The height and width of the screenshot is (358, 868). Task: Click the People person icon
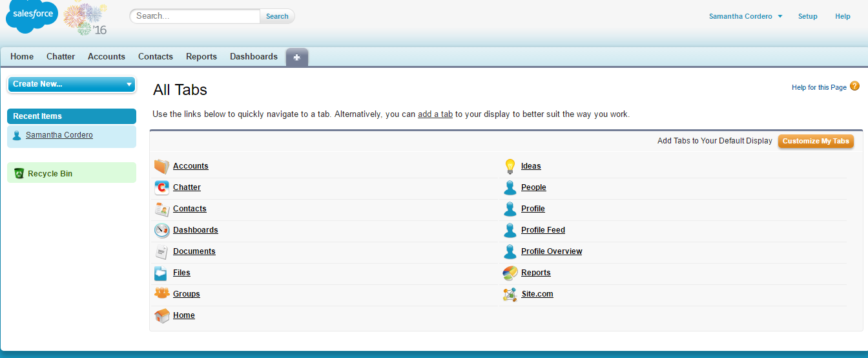tap(510, 187)
